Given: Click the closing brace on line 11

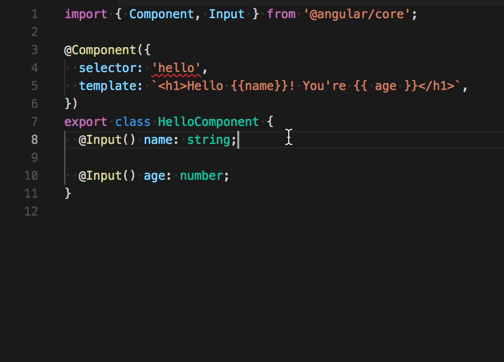Looking at the screenshot, I should coord(68,194).
